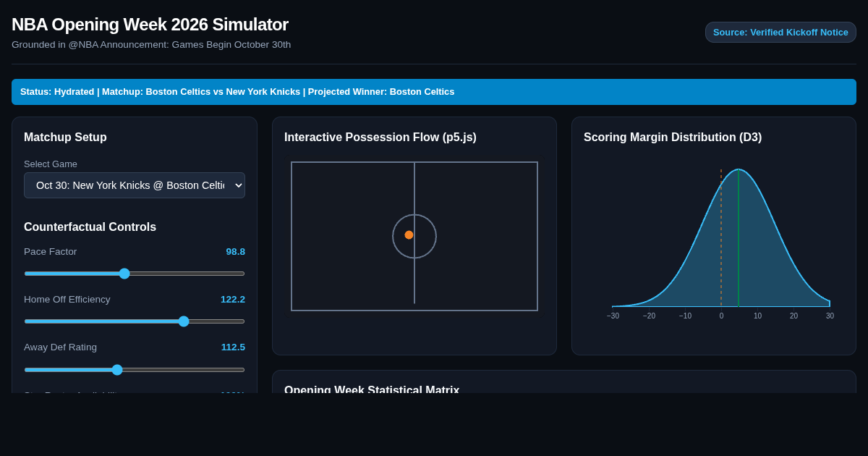Click the Source: Verified Kickoff Notice badge
The image size is (868, 456).
(780, 32)
